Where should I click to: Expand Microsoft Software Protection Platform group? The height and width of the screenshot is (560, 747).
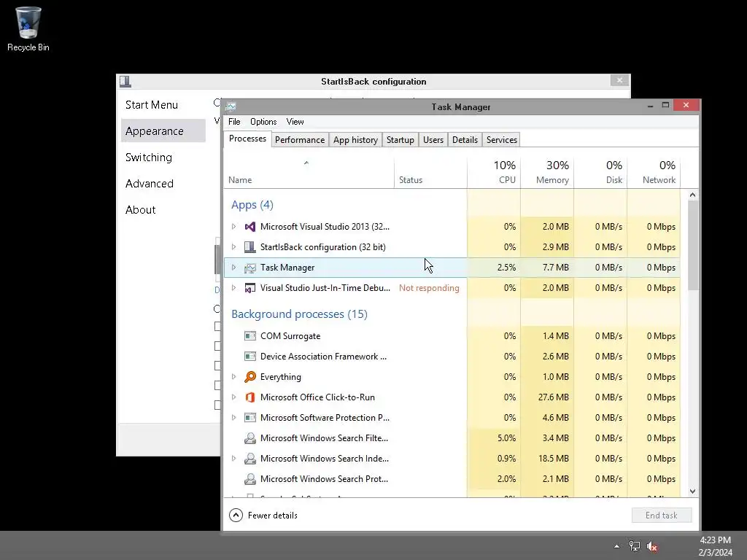pos(233,418)
